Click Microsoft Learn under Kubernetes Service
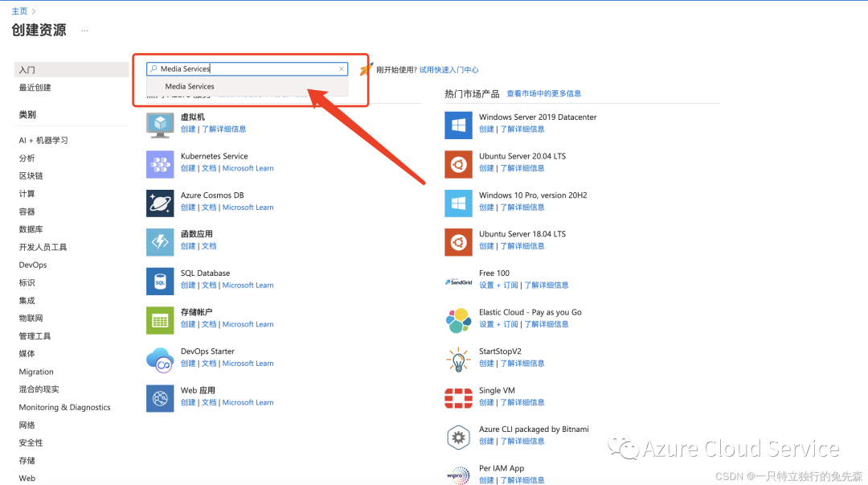This screenshot has height=485, width=868. pos(248,168)
